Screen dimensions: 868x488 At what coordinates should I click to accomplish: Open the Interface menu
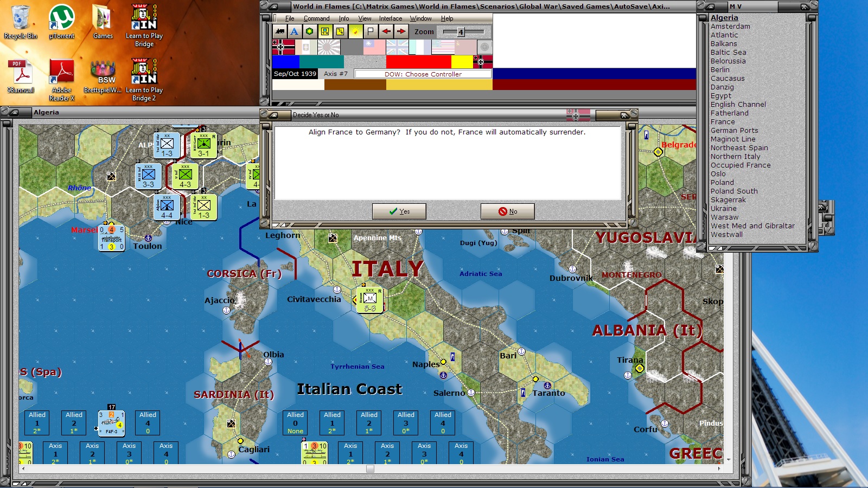click(x=391, y=18)
